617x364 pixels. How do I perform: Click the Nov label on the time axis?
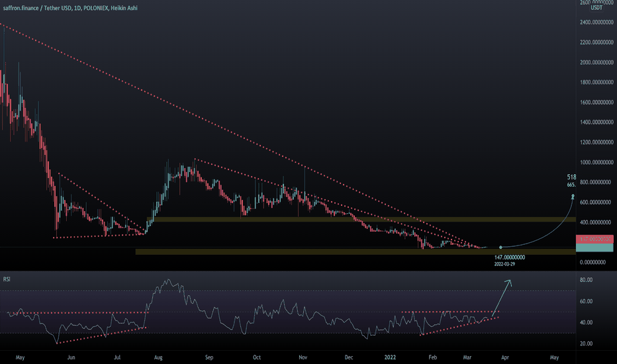tap(303, 357)
